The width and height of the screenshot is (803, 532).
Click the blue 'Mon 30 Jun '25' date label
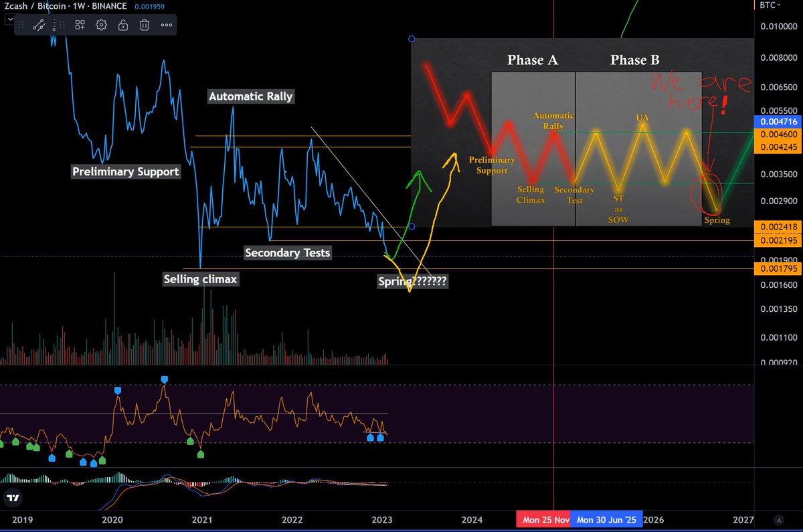(606, 519)
